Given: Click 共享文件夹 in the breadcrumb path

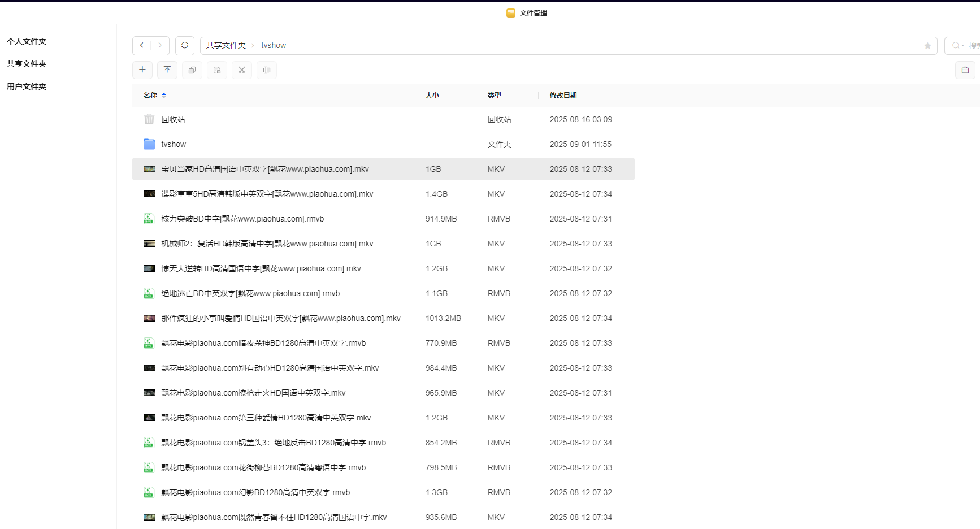Looking at the screenshot, I should [226, 45].
